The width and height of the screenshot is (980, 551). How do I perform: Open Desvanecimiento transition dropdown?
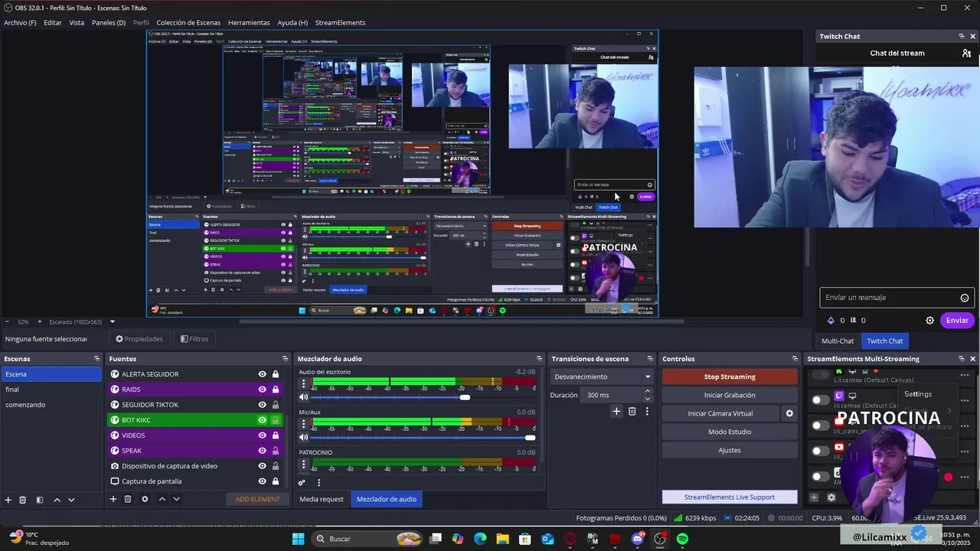pos(603,377)
